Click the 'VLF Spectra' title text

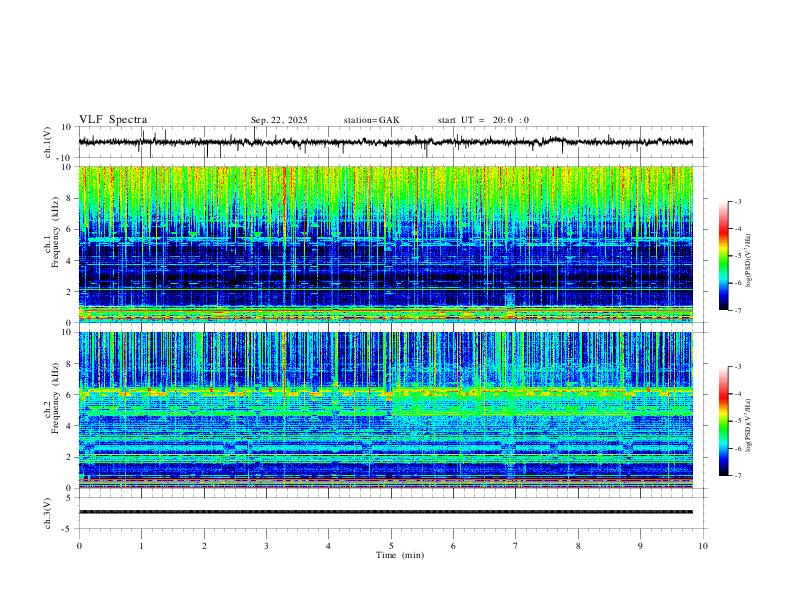click(x=113, y=120)
